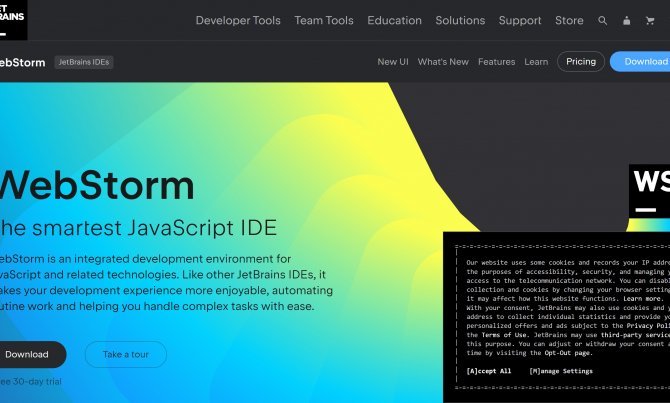Open the What's New page

[443, 62]
